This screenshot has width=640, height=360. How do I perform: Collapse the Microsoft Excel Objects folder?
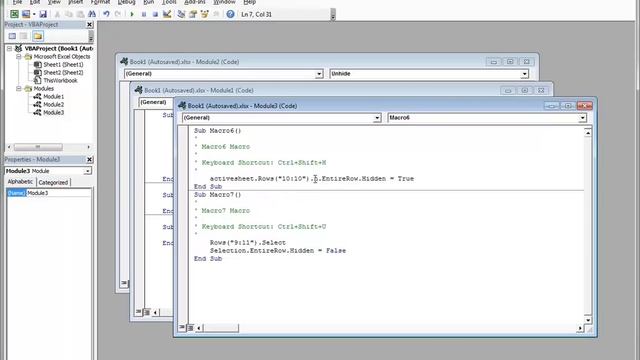pos(19,56)
